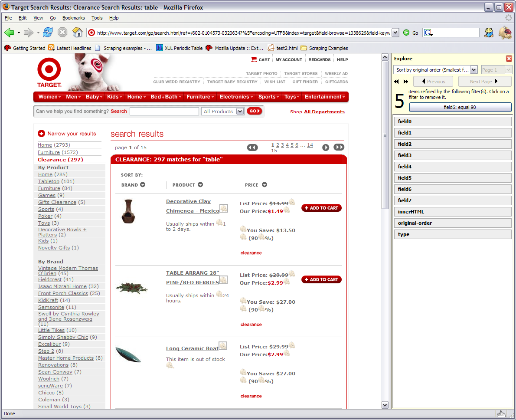
Task: Click the green Back arrow icon
Action: (x=9, y=33)
